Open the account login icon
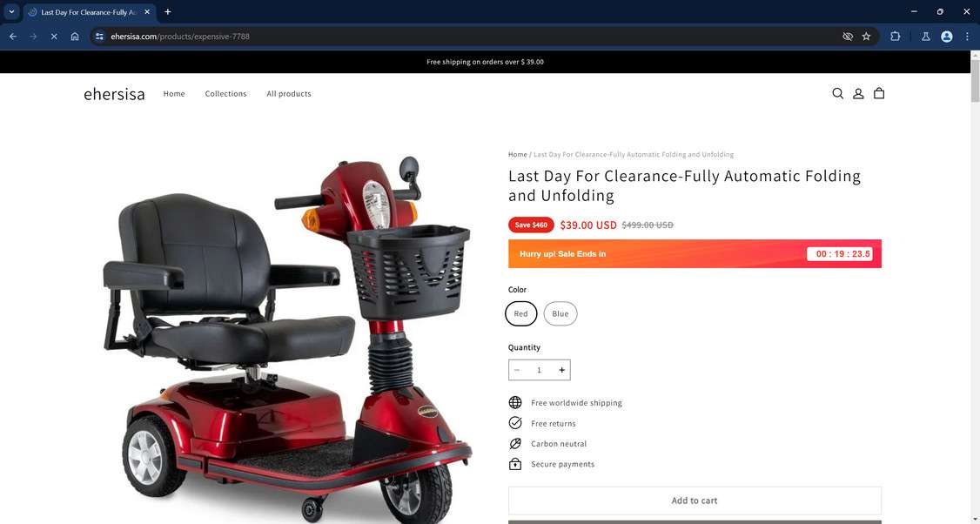 [858, 93]
